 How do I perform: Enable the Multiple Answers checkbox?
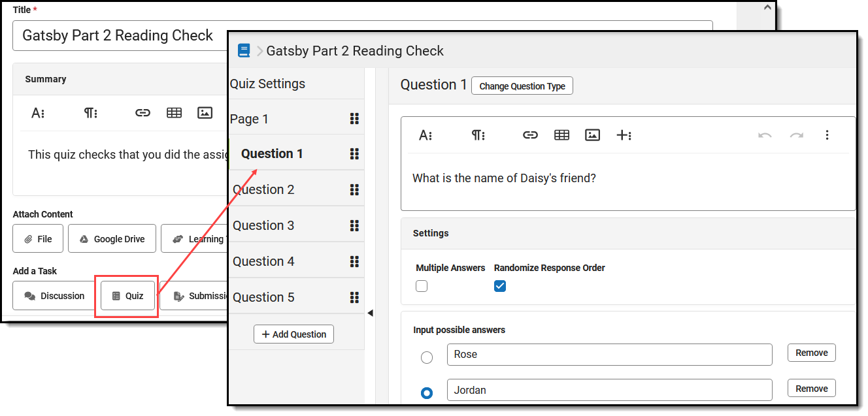coord(422,286)
